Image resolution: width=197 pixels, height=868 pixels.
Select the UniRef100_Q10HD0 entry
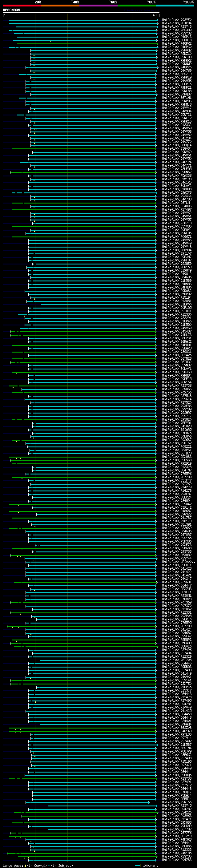(x=177, y=189)
